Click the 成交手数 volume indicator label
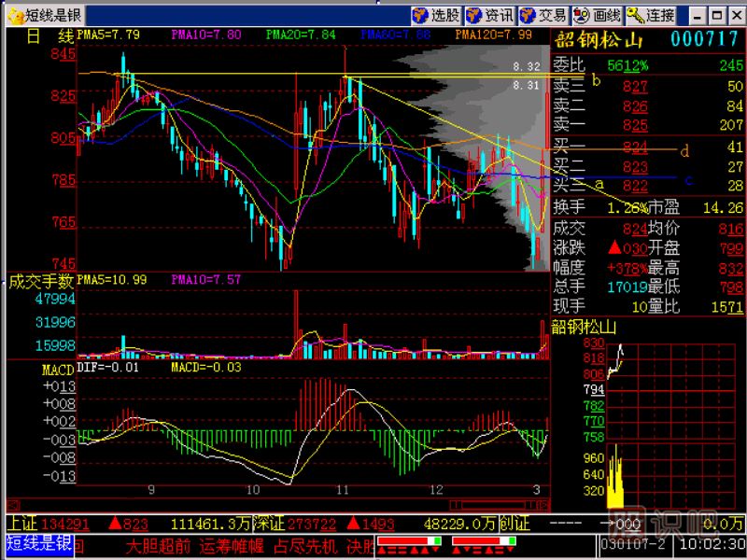This screenshot has height=560, width=747. click(x=40, y=280)
